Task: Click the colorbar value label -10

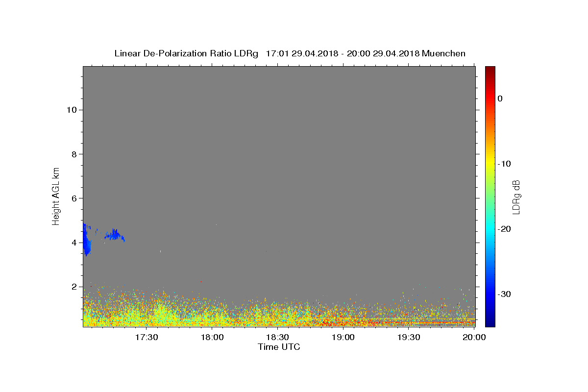Action: 505,164
